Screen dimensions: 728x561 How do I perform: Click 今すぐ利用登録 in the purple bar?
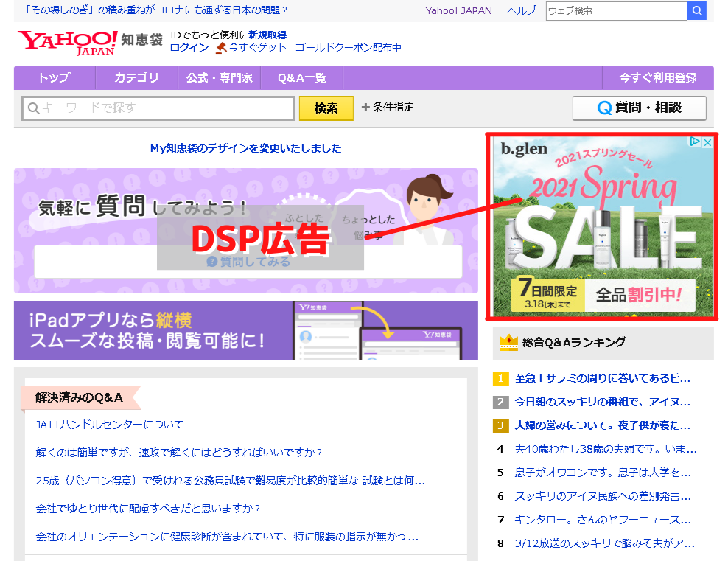pos(658,77)
